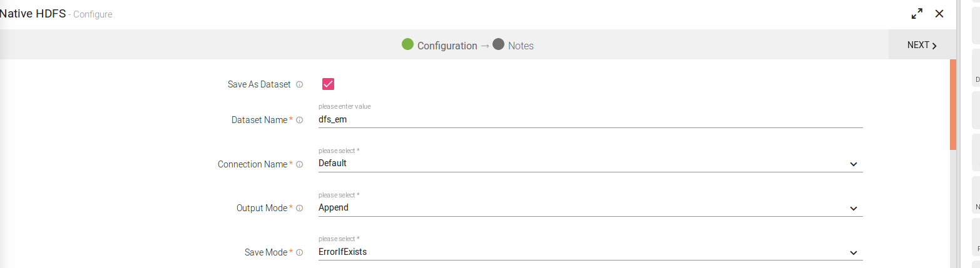Click the gray Notes step circle
Image resolution: width=980 pixels, height=268 pixels.
pyautogui.click(x=498, y=44)
